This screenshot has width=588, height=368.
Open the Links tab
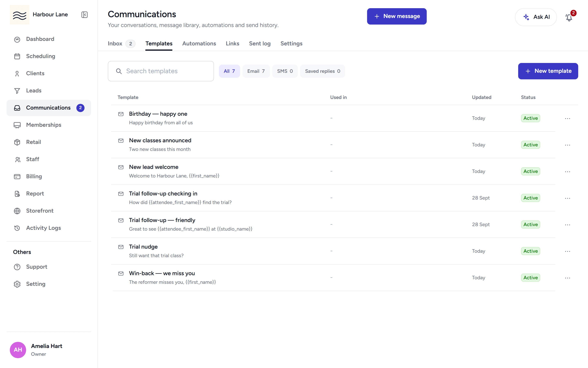point(232,44)
